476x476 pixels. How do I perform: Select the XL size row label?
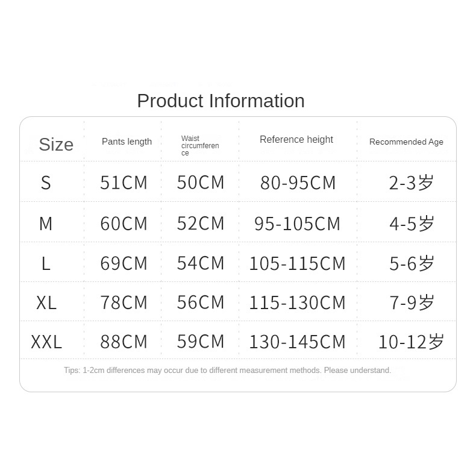pyautogui.click(x=46, y=302)
